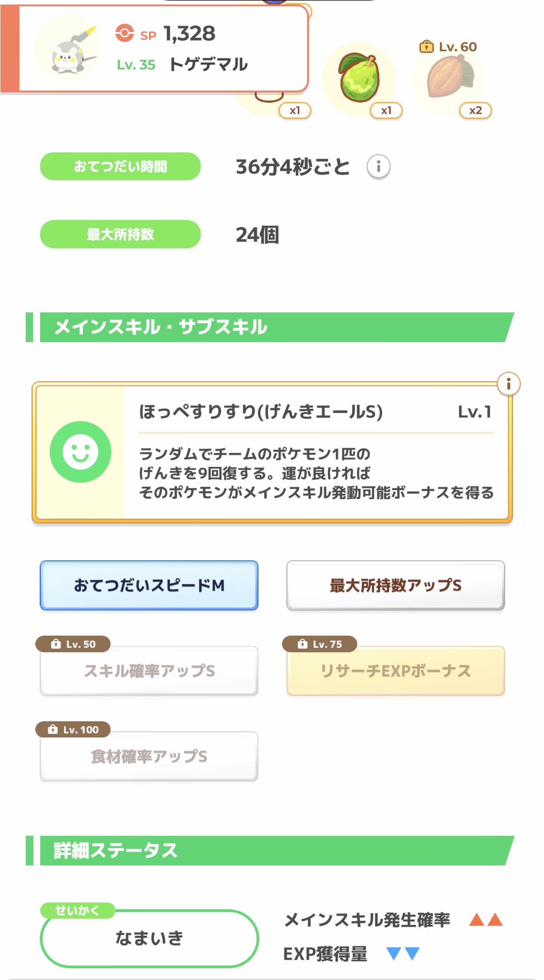Tap the 詳細ステータス section header
Viewport: 544px width, 980px height.
271,851
